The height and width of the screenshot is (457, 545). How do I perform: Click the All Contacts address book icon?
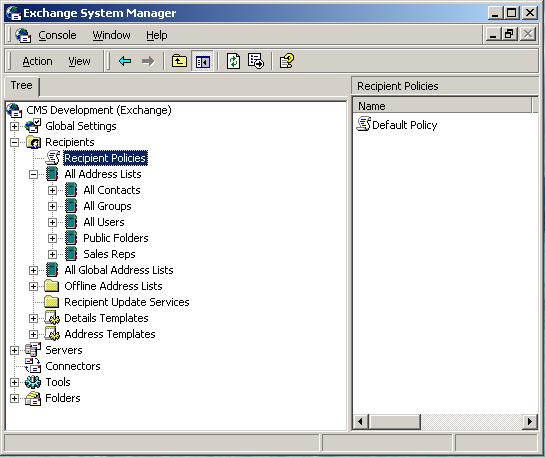click(x=71, y=190)
